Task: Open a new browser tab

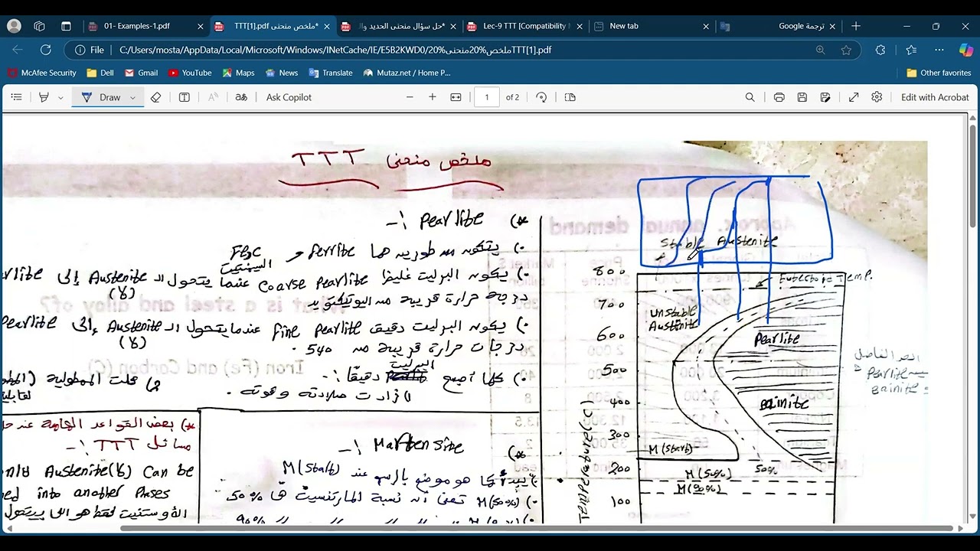Action: (x=856, y=26)
